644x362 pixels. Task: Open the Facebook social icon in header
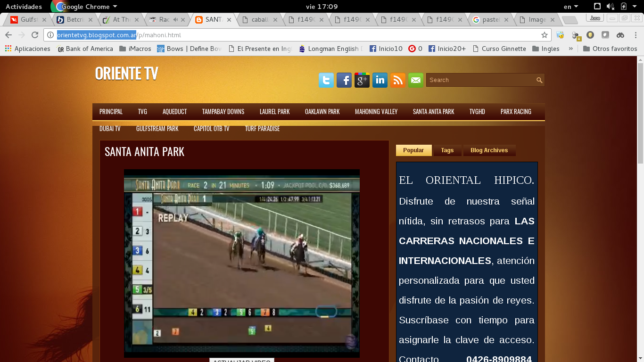pos(344,80)
